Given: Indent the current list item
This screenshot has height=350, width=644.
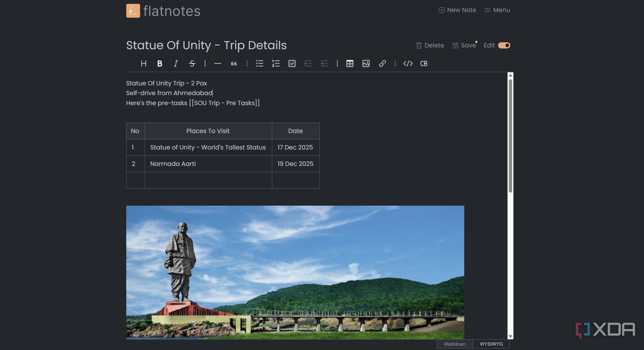Looking at the screenshot, I should click(308, 64).
